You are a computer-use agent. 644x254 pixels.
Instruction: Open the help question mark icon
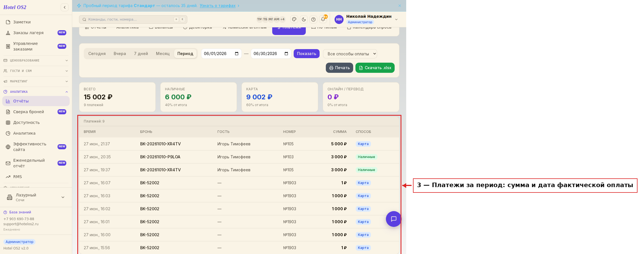point(313,19)
